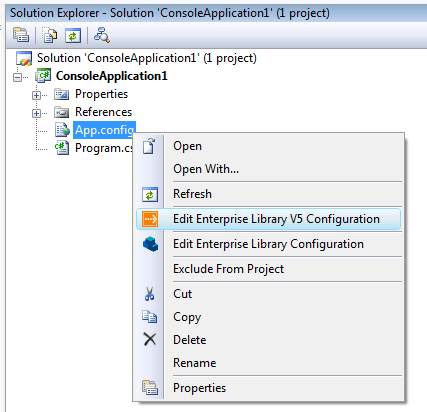Viewport: 427px width, 412px height.
Task: Open Properties at bottom of context menu
Action: click(x=199, y=388)
